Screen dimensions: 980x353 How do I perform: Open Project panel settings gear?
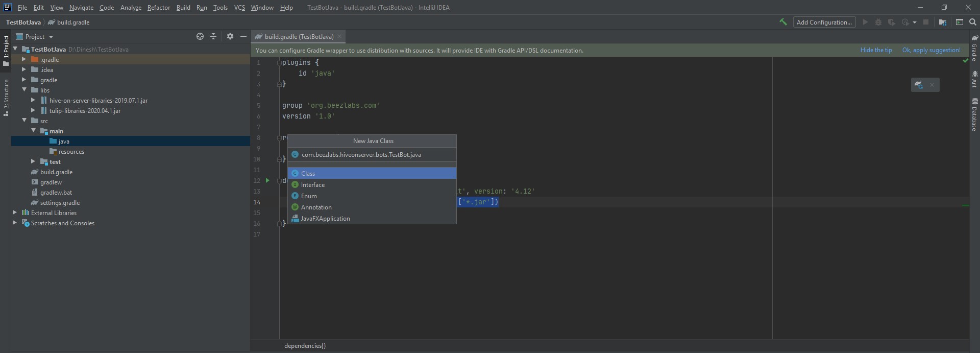click(230, 36)
